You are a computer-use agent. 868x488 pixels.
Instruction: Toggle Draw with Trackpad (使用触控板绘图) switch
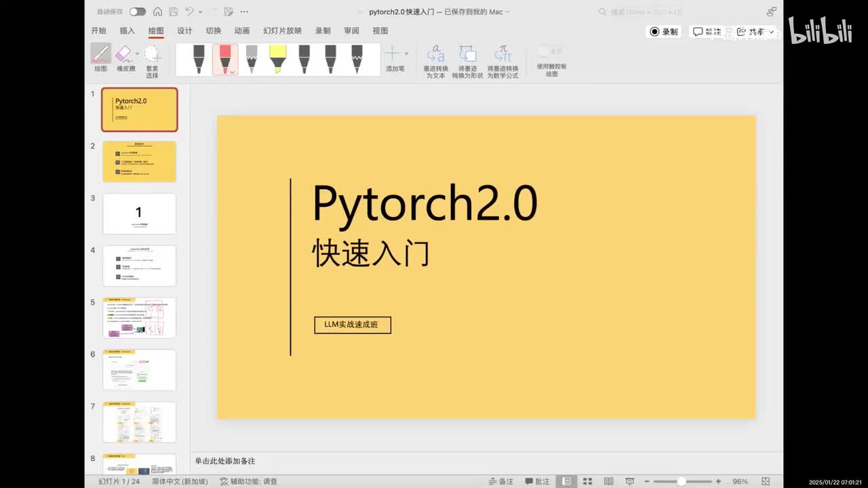click(x=545, y=51)
